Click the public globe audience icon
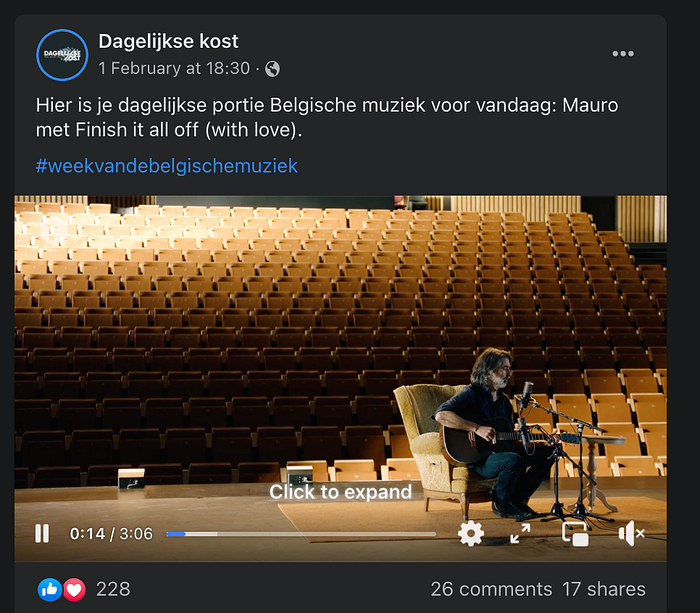Viewport: 700px width, 613px height. point(272,69)
